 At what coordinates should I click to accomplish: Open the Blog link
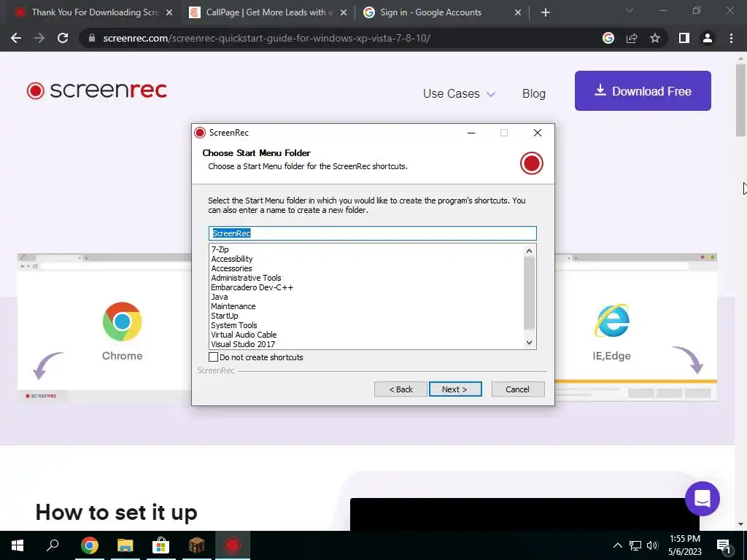tap(533, 93)
